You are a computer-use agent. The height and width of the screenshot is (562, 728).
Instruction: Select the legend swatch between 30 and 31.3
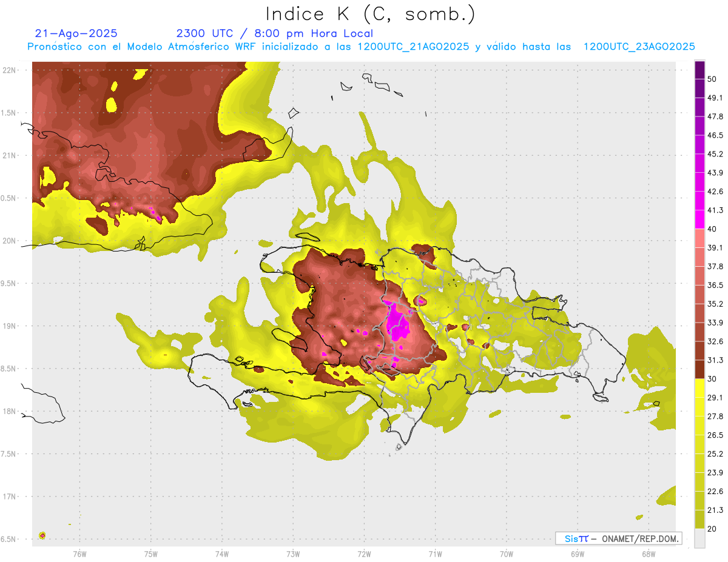pos(700,369)
